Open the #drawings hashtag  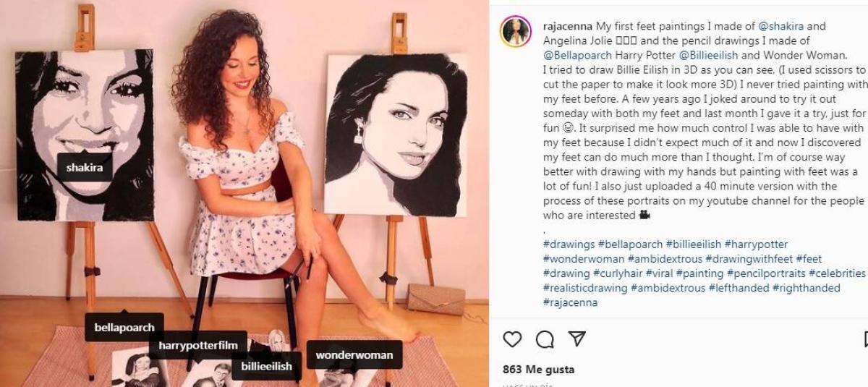click(569, 244)
